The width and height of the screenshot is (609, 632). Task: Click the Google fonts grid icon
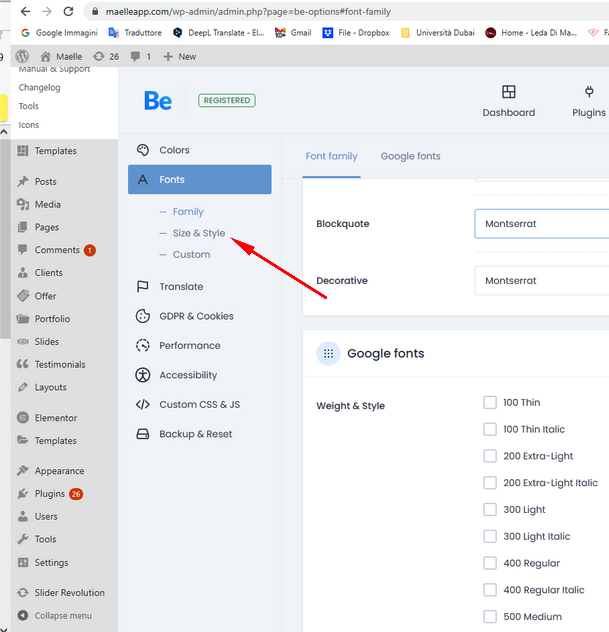[328, 353]
